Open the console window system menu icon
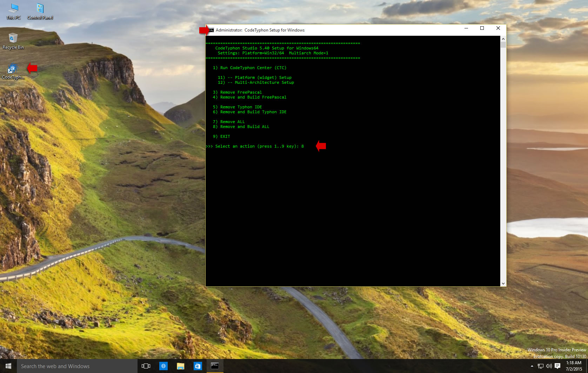The image size is (588, 373). (x=211, y=30)
